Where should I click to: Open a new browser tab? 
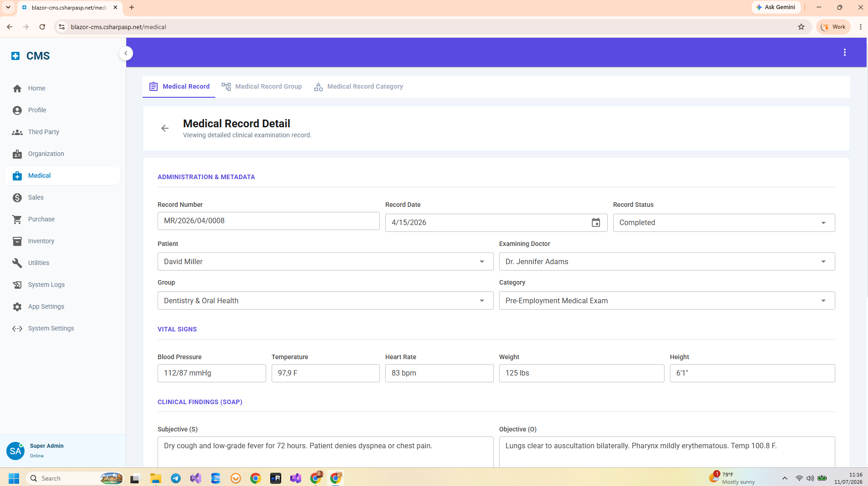132,7
